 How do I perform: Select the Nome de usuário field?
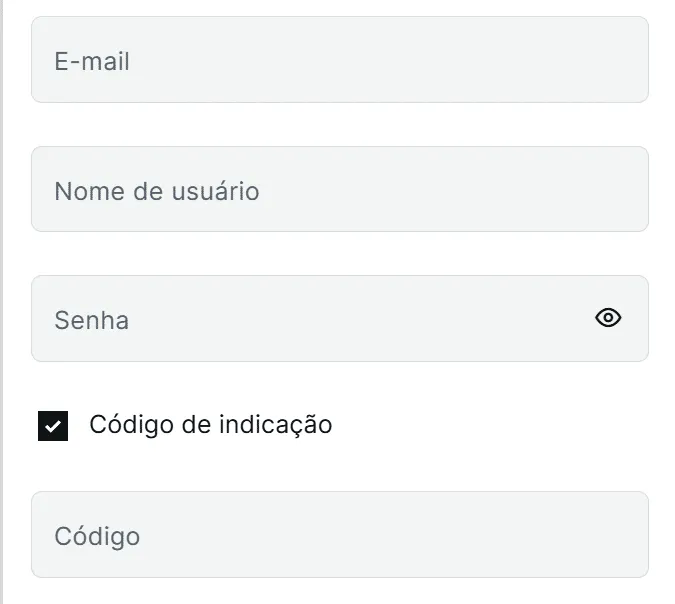(x=340, y=190)
